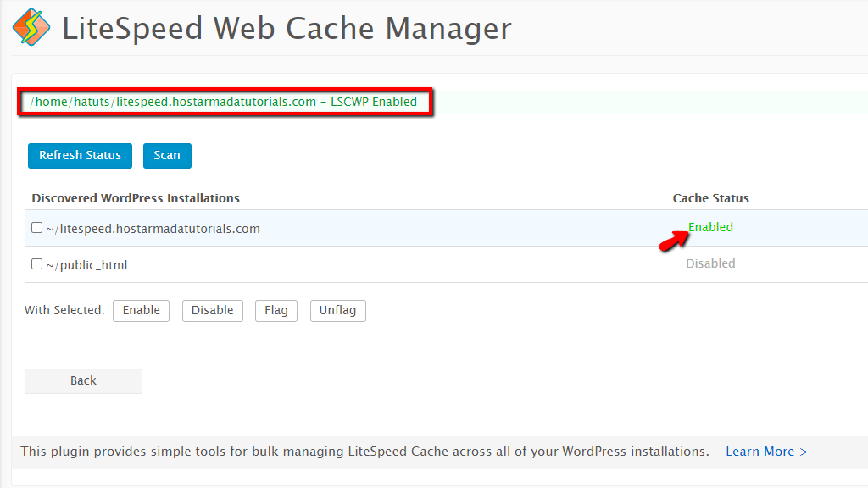Click the Unflag button
This screenshot has height=488, width=868.
coord(337,310)
